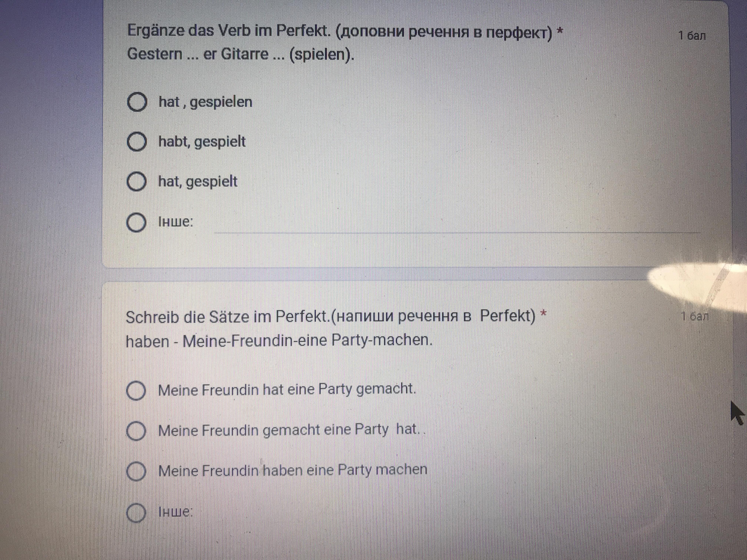The image size is (747, 560).
Task: Pick 'Meine Freundin haben eine Party machen' option
Action: (136, 471)
